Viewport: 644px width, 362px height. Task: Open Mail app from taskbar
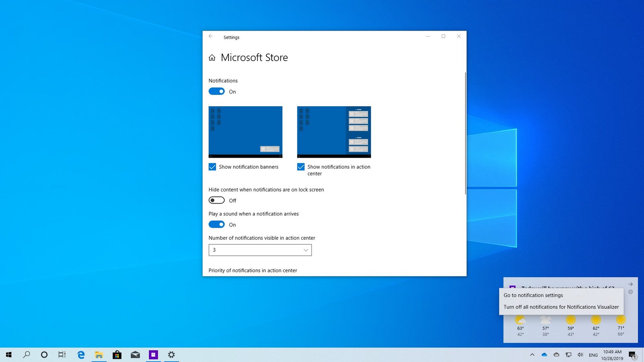[x=135, y=355]
